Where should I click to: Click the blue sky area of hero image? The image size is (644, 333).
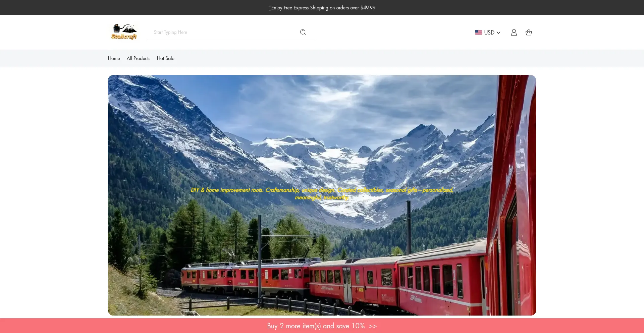click(x=302, y=101)
